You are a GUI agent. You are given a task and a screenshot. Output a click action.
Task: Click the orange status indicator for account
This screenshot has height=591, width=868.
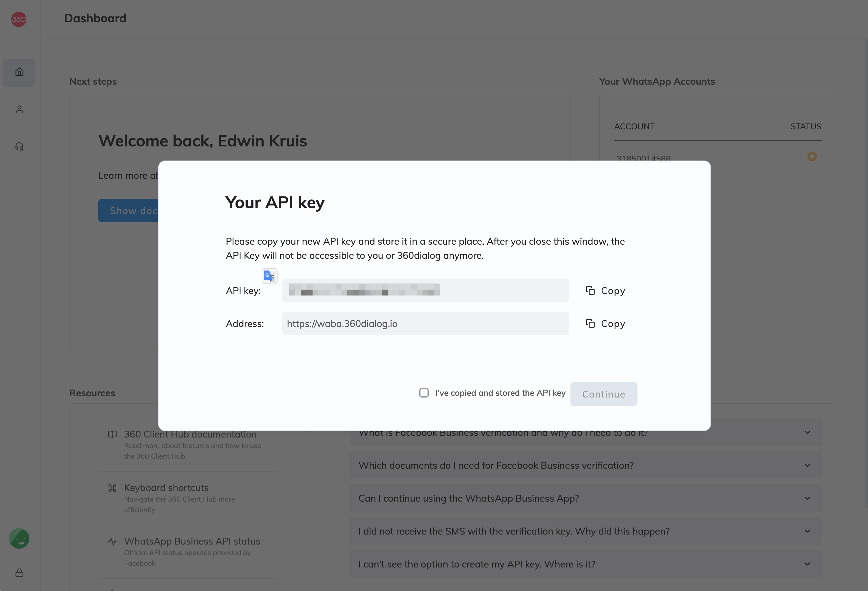[x=812, y=156]
